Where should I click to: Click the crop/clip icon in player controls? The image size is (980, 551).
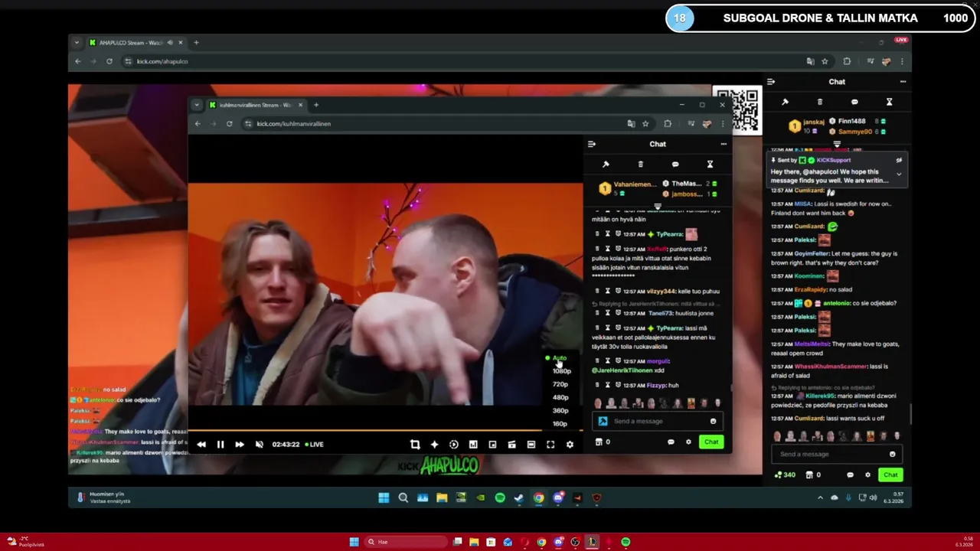(x=415, y=445)
